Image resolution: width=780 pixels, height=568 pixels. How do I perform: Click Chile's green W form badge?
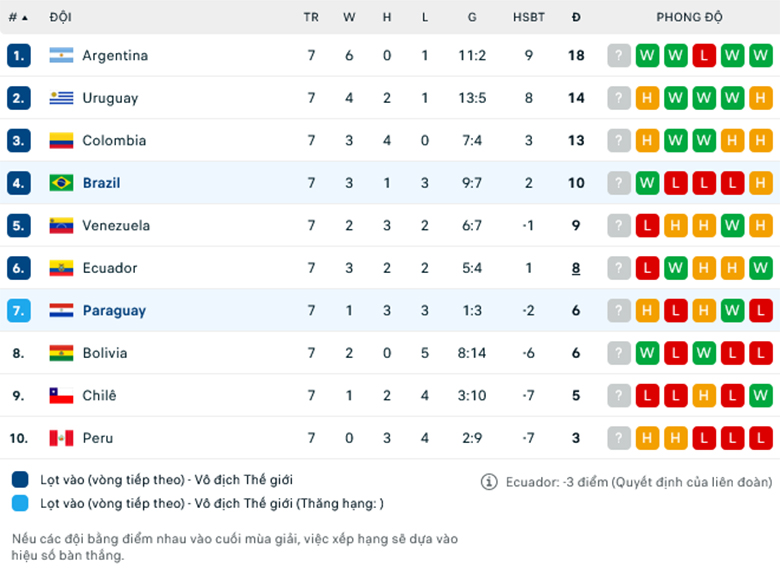pyautogui.click(x=761, y=395)
